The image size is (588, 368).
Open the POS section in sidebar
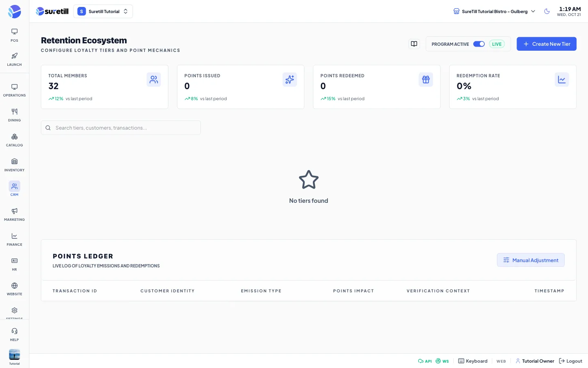pyautogui.click(x=14, y=35)
